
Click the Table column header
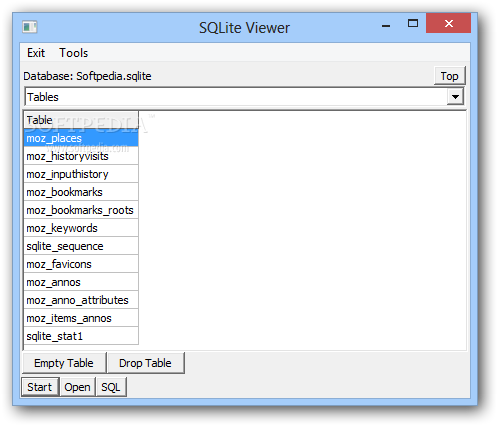pos(81,120)
